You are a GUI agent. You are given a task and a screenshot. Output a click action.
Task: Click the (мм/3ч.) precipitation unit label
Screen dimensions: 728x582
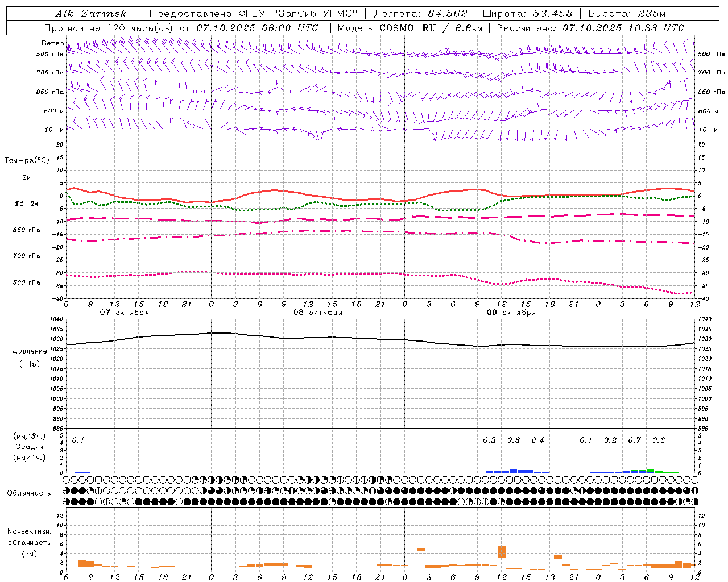(x=29, y=436)
